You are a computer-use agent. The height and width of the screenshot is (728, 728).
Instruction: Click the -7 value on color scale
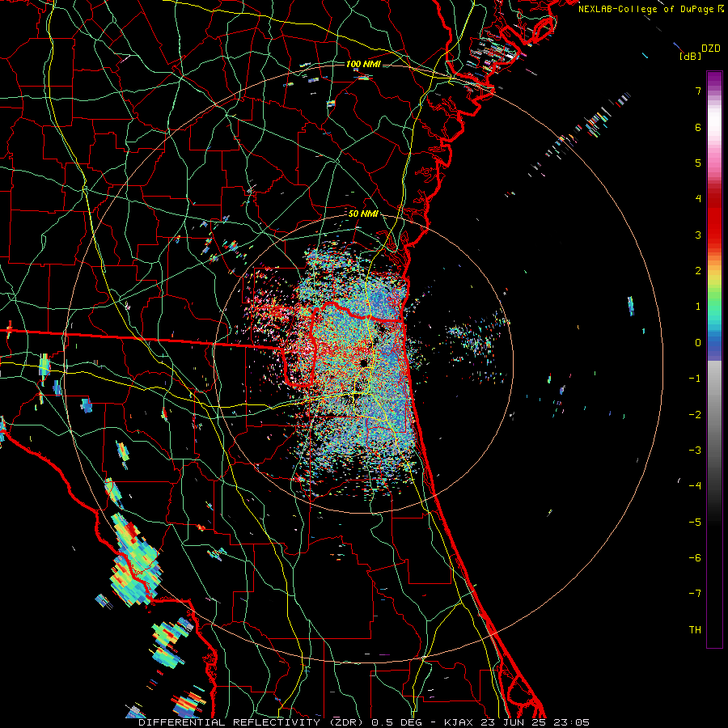click(x=695, y=594)
